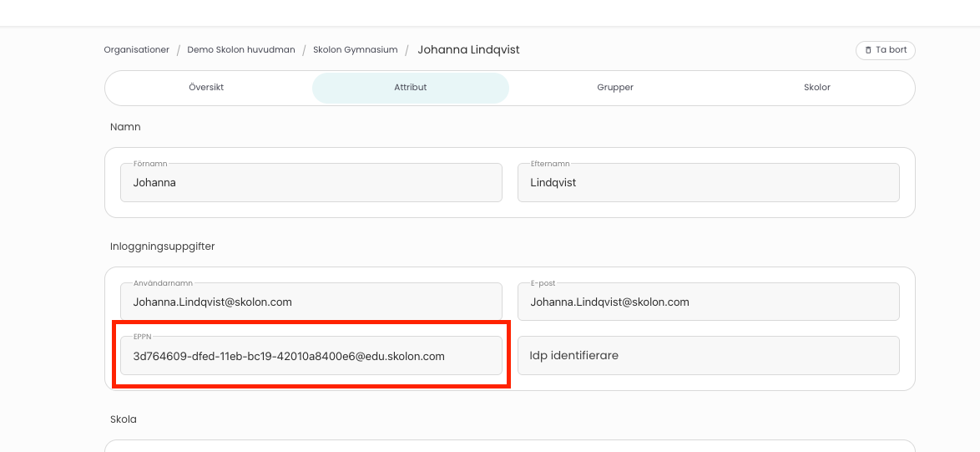This screenshot has height=452, width=980.
Task: Click the EPPN input field
Action: (x=311, y=356)
